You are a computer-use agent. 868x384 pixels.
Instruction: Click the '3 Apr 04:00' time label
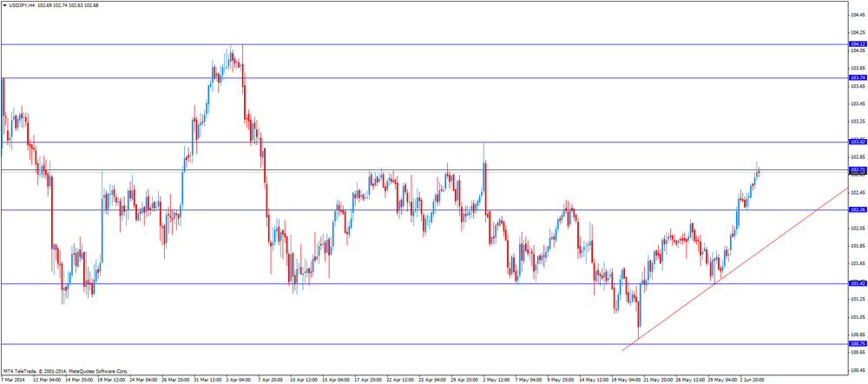240,381
